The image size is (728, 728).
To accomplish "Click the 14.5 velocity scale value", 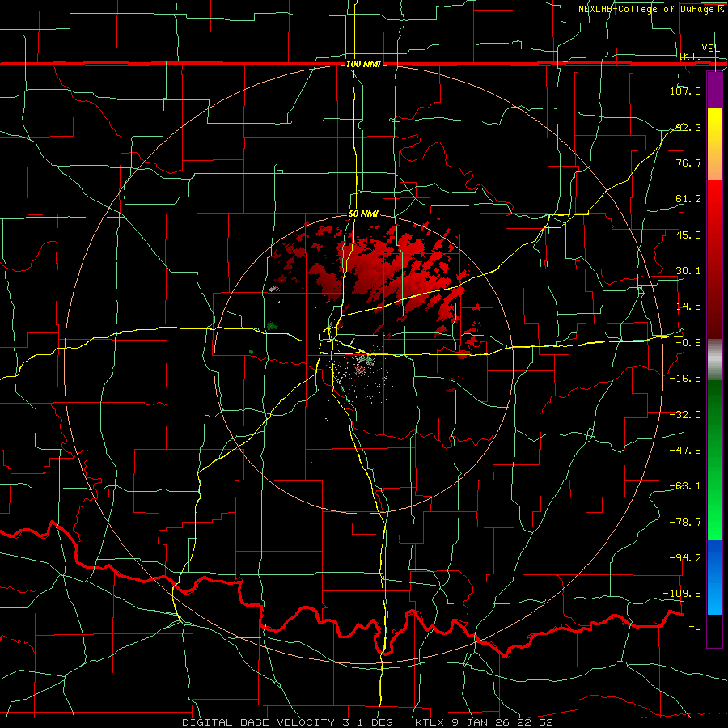I will tap(688, 307).
